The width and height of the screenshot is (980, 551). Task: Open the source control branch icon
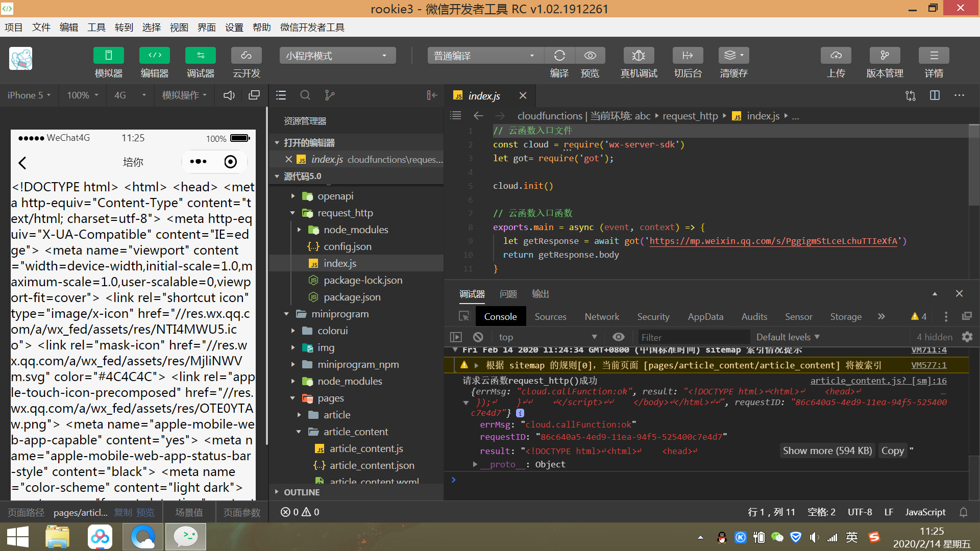tap(330, 95)
